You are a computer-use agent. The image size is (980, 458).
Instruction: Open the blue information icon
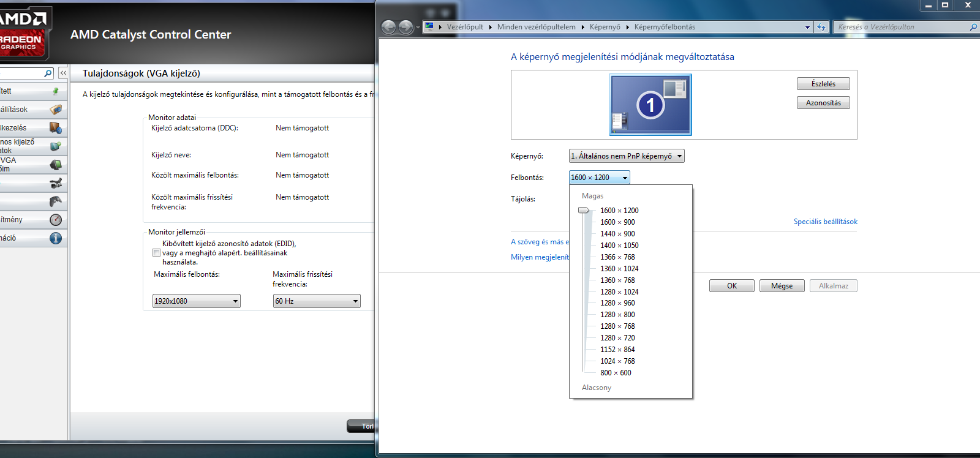(56, 238)
